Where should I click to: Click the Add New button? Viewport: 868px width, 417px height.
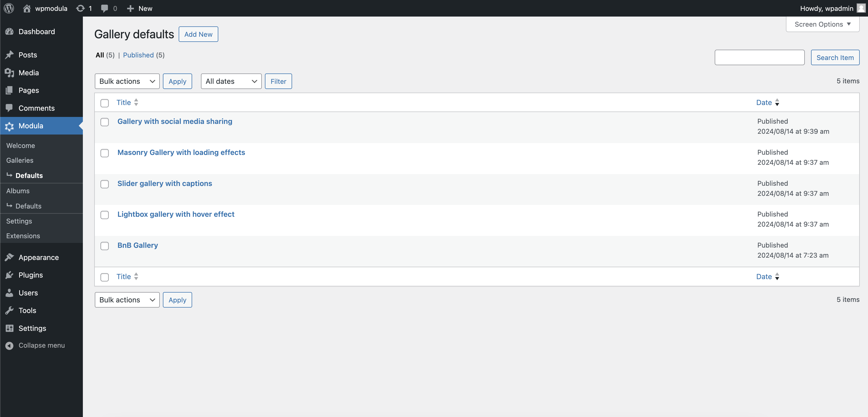(198, 34)
